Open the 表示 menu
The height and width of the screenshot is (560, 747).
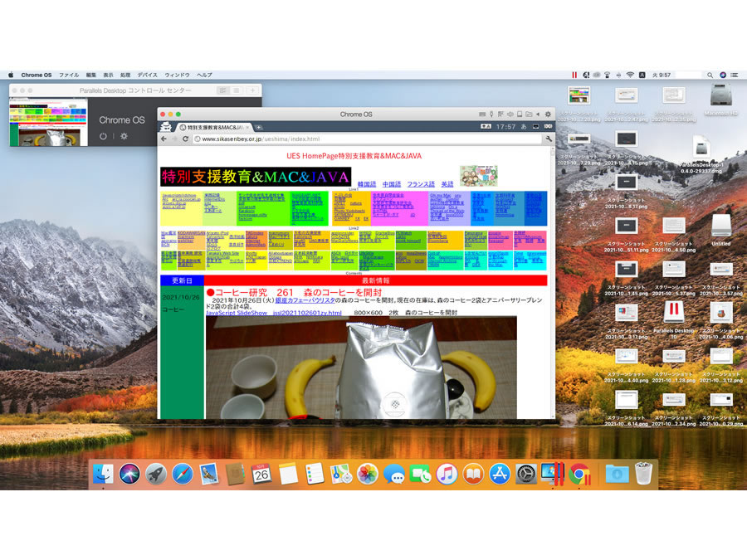[x=108, y=75]
